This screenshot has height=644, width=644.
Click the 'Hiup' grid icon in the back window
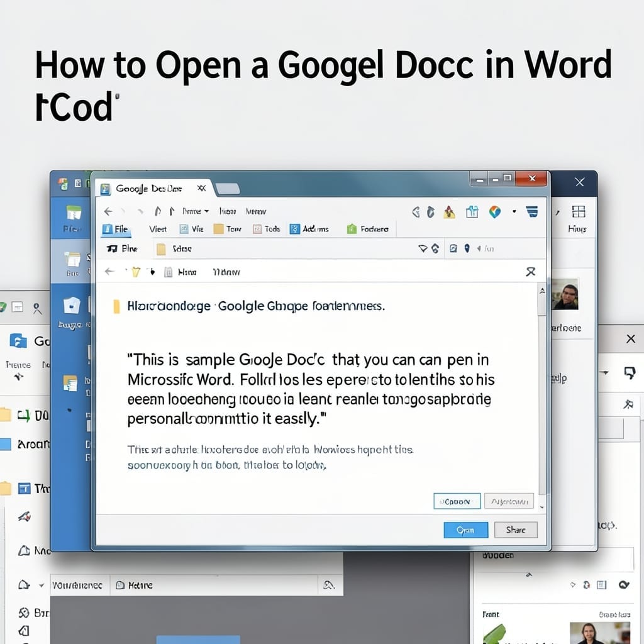pos(579,211)
